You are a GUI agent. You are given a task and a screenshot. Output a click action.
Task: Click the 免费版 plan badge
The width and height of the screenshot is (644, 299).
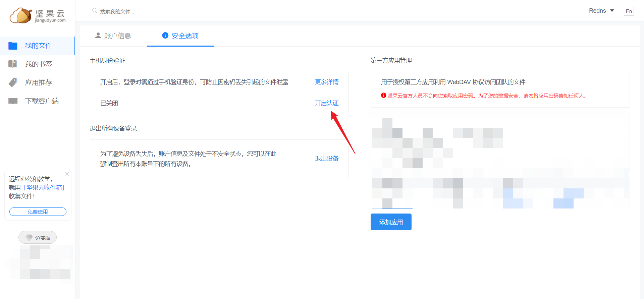[38, 238]
